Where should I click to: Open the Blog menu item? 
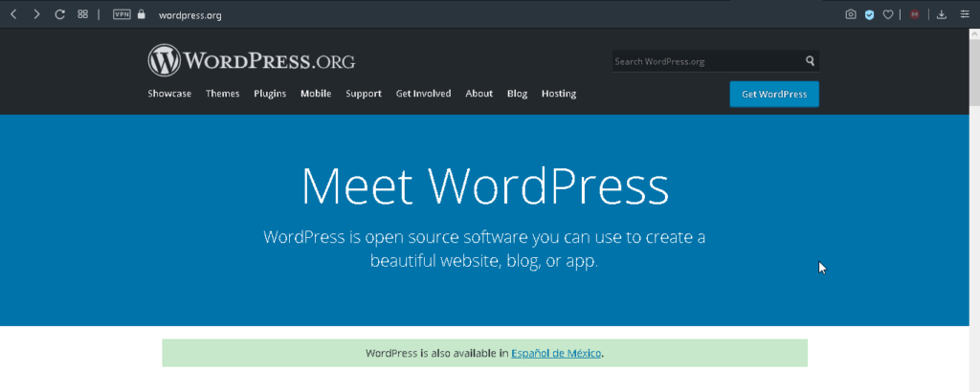518,94
